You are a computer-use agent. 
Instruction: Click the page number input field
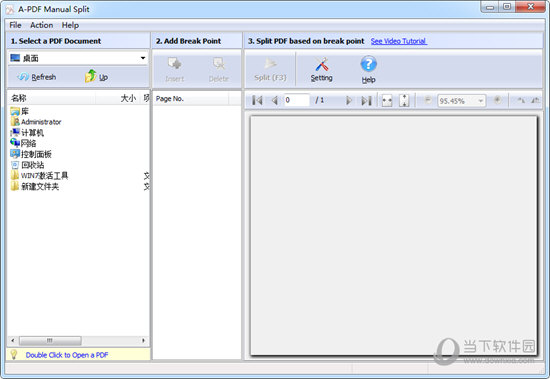pyautogui.click(x=296, y=100)
